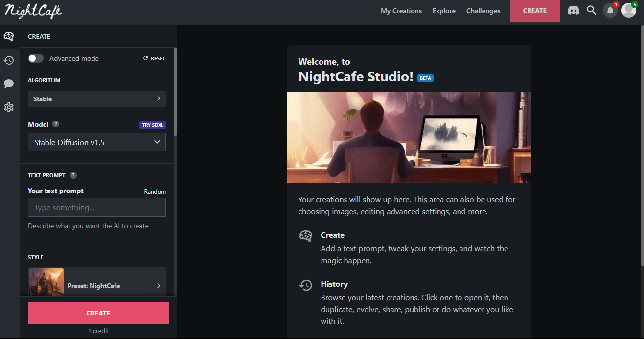Open the Stable algorithm selector
The width and height of the screenshot is (644, 339).
coord(97,99)
